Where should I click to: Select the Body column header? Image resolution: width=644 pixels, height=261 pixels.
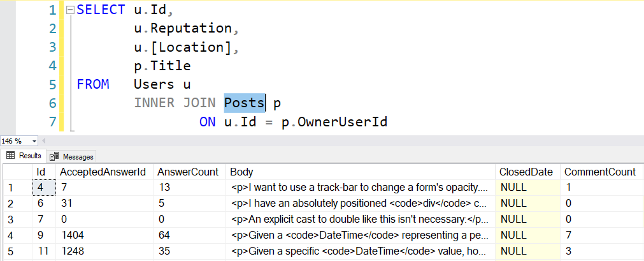[360, 172]
